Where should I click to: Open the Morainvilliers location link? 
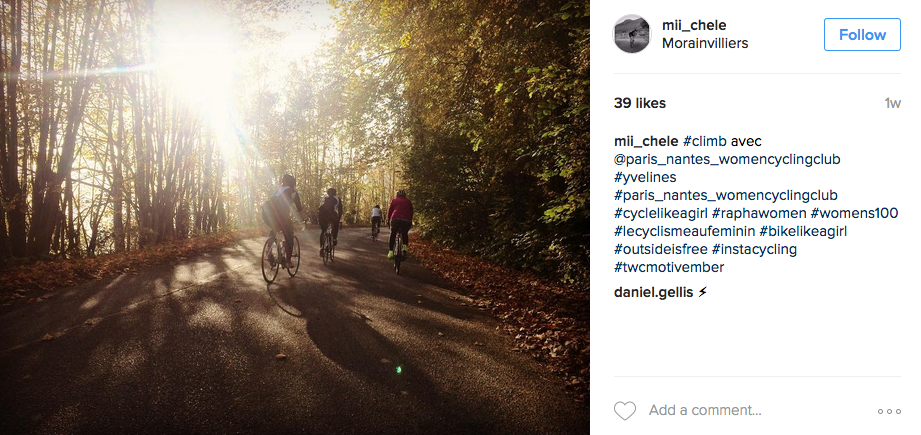click(x=705, y=44)
